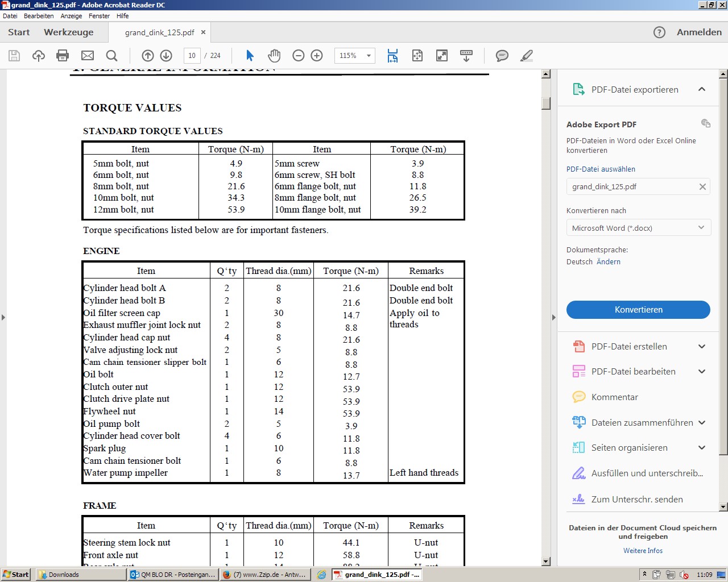Switch to Werkzeuge tab
The height and width of the screenshot is (582, 728).
click(x=69, y=32)
